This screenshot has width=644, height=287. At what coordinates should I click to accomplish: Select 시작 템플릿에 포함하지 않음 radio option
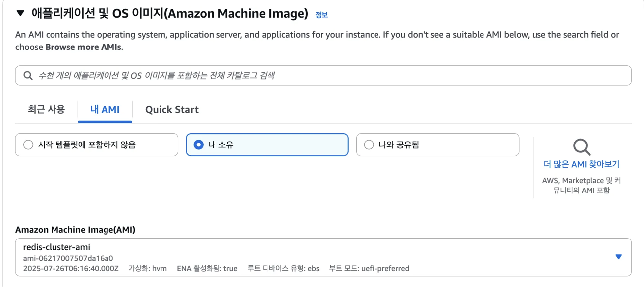pyautogui.click(x=97, y=145)
